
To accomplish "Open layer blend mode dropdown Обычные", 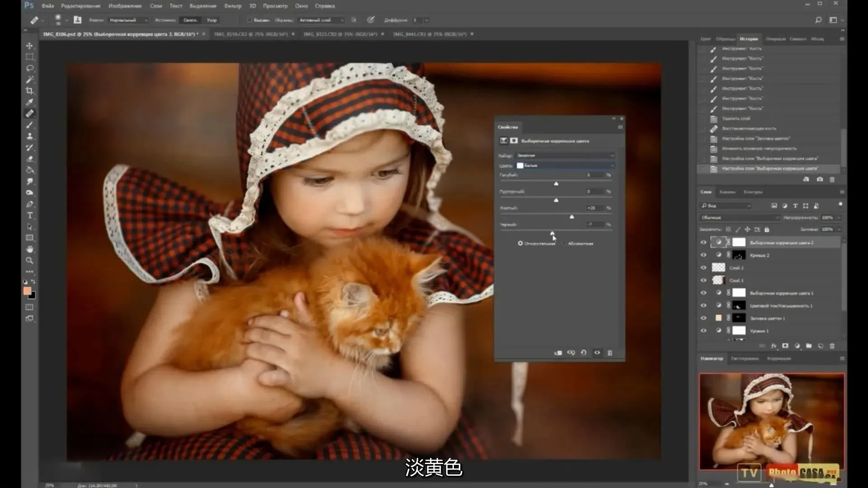I will click(x=739, y=218).
